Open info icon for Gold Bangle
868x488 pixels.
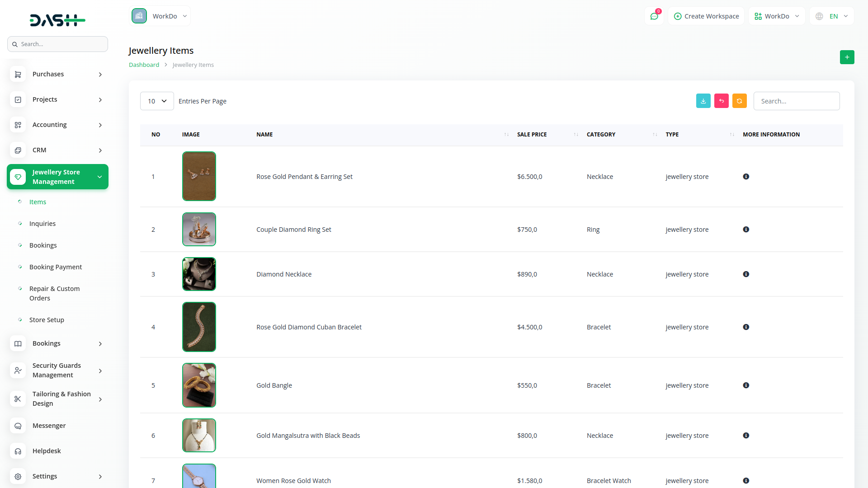[x=746, y=385]
